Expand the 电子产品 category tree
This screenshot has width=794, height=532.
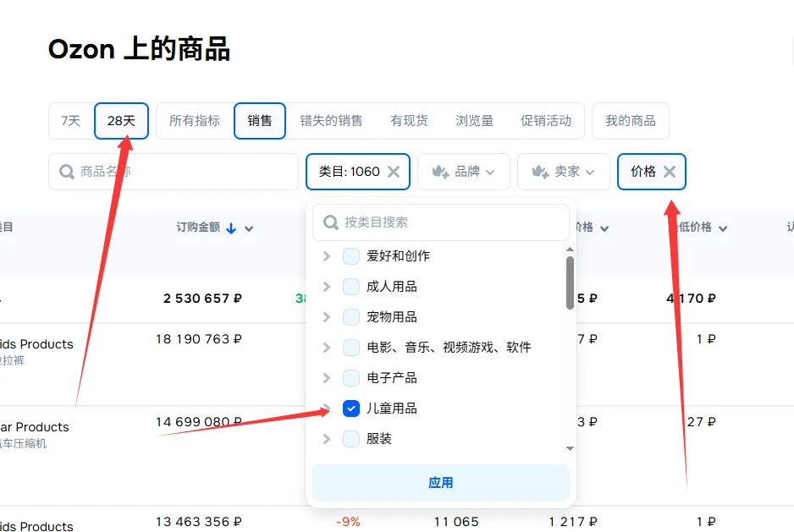click(327, 377)
